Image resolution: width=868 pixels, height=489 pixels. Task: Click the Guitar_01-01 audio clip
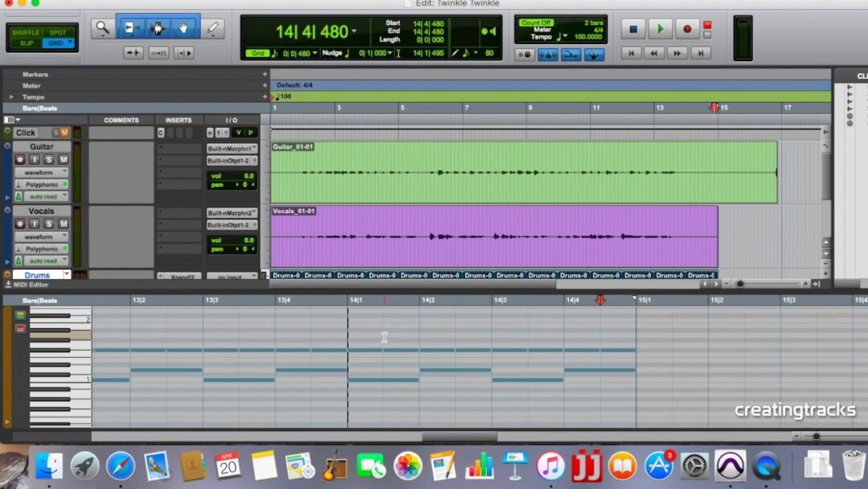click(x=524, y=172)
